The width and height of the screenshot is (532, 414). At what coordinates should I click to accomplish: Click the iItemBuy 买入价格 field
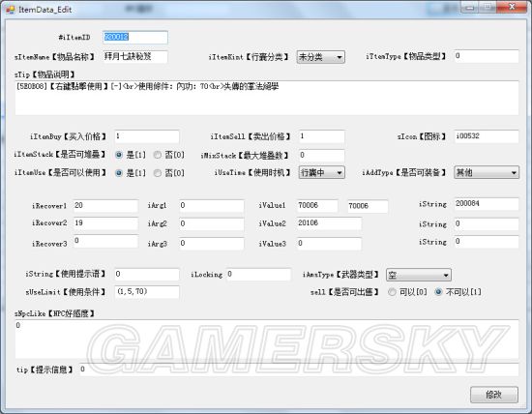147,136
